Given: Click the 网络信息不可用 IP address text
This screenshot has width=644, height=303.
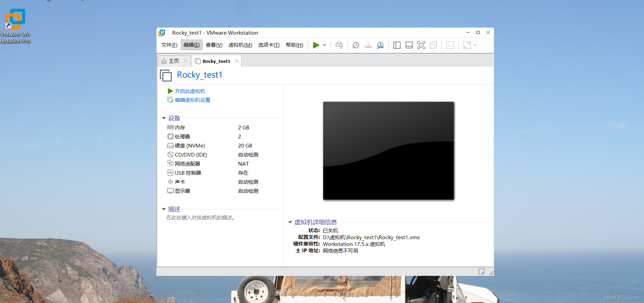Looking at the screenshot, I should pyautogui.click(x=340, y=251).
